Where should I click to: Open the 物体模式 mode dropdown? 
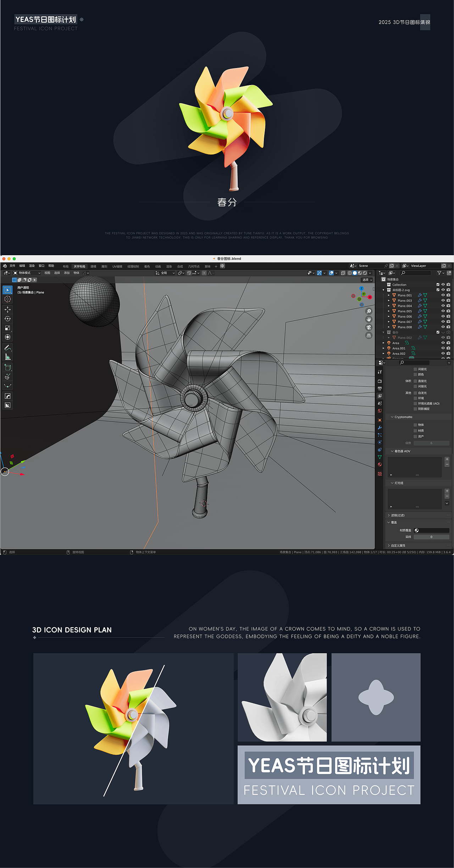pyautogui.click(x=27, y=273)
